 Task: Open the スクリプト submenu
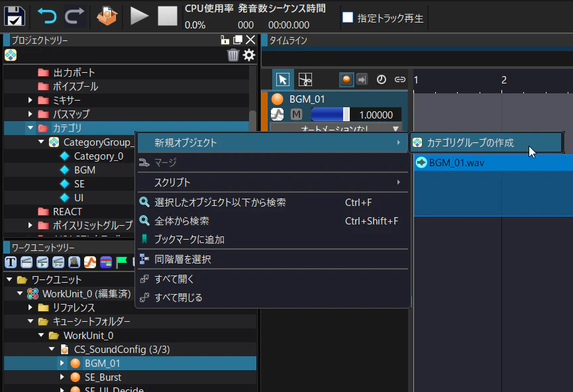[x=273, y=182]
